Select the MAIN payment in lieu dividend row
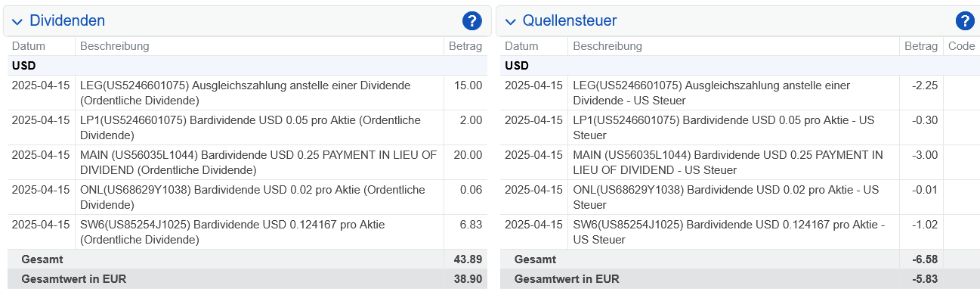The width and height of the screenshot is (980, 295). pos(247,163)
